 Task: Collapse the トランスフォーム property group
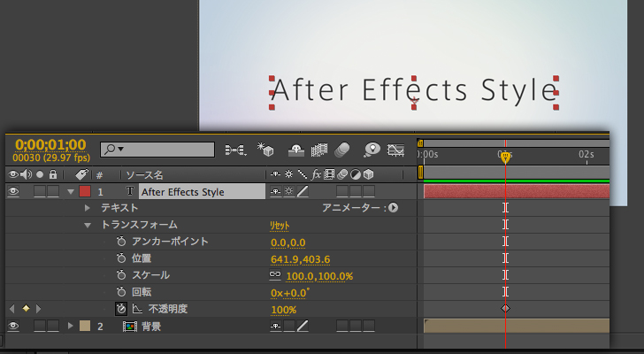[x=87, y=225]
